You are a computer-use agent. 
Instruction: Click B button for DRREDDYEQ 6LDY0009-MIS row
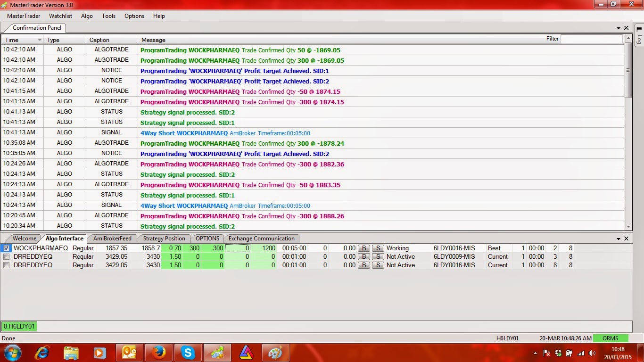click(x=363, y=257)
